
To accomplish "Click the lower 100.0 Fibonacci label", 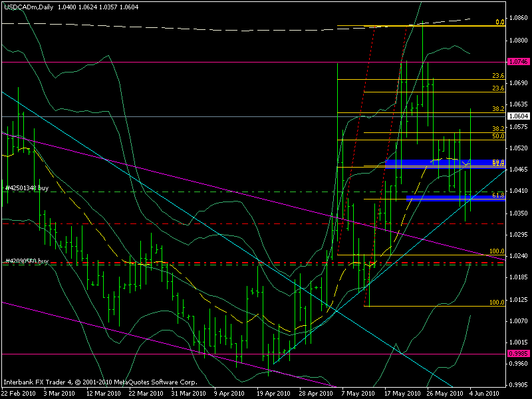I will 497,302.
